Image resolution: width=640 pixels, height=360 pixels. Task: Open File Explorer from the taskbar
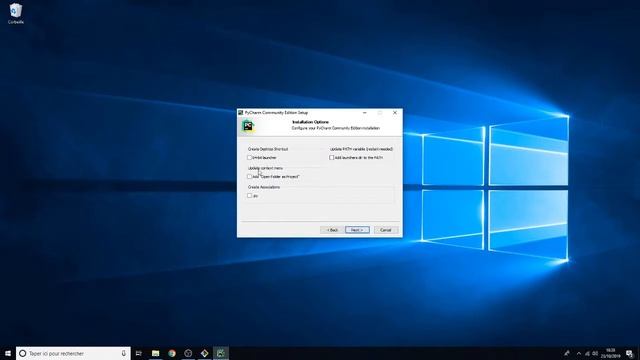(156, 353)
